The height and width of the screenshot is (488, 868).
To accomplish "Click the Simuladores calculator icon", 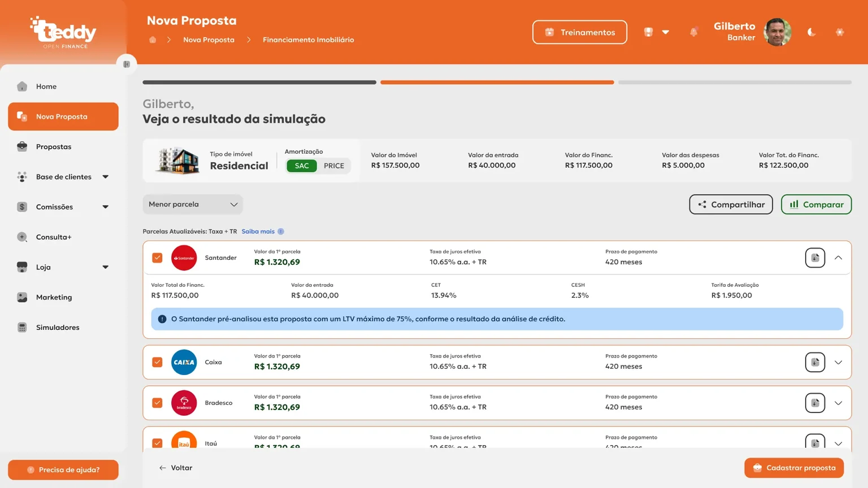I will point(22,328).
